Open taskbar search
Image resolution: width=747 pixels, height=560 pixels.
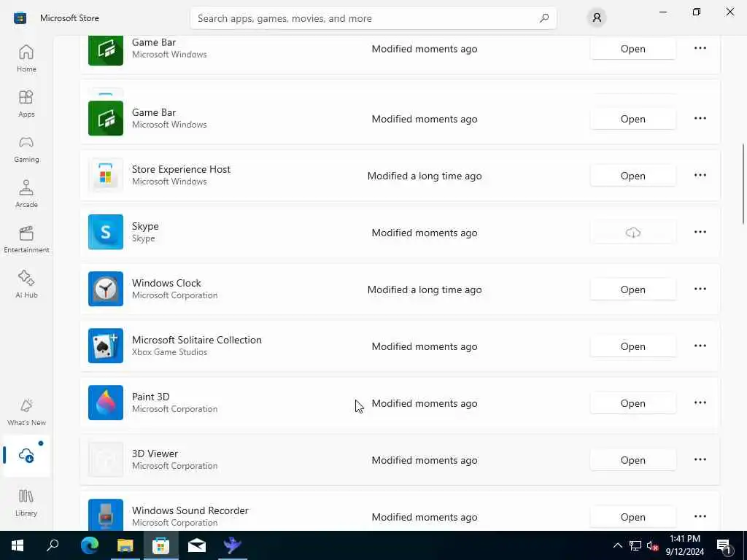point(53,545)
